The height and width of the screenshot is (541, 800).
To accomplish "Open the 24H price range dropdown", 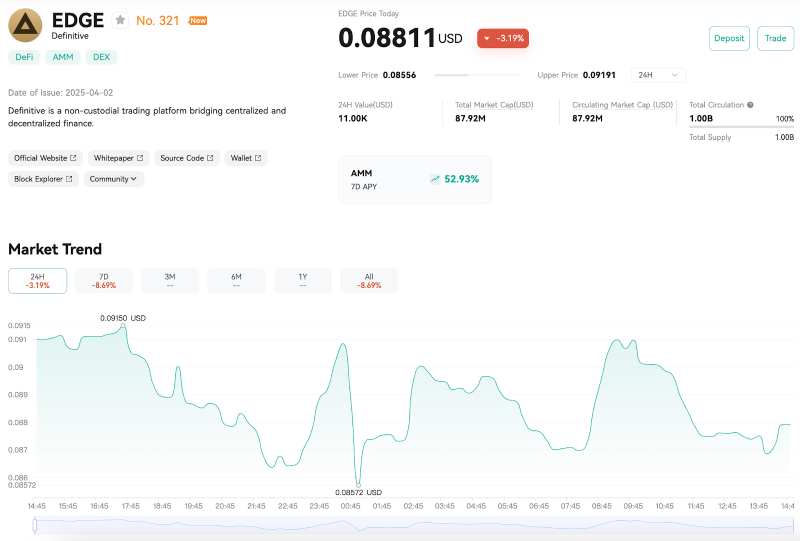I will [658, 75].
